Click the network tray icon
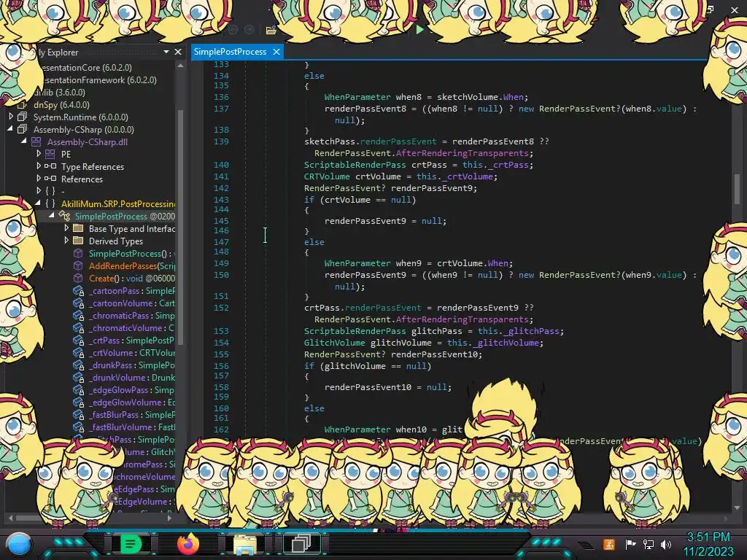 tap(649, 544)
